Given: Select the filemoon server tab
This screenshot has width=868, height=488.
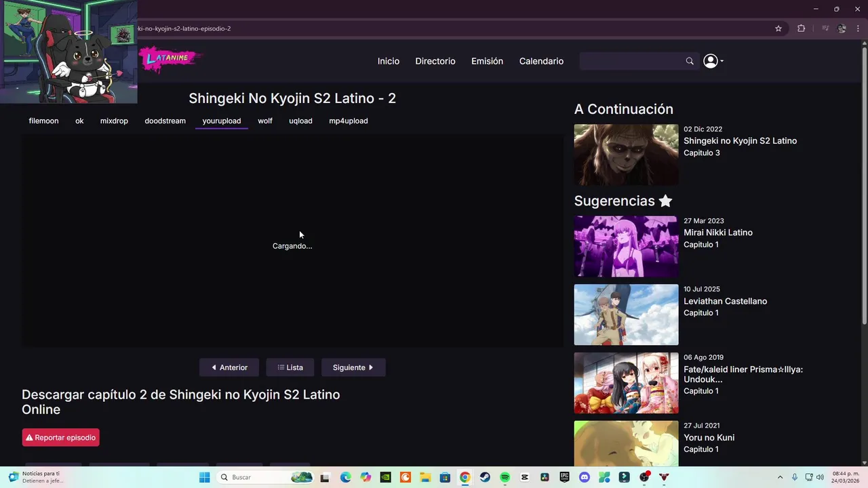Looking at the screenshot, I should (43, 121).
